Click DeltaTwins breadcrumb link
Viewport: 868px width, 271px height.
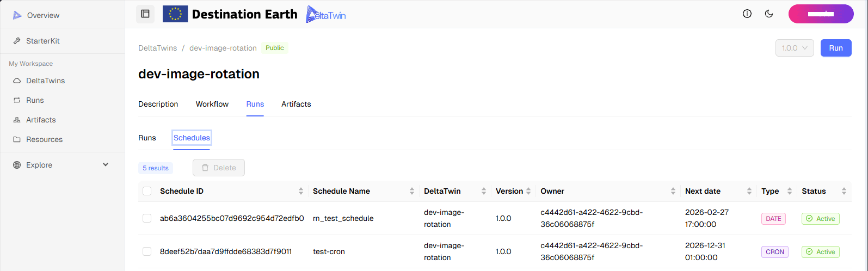tap(158, 48)
